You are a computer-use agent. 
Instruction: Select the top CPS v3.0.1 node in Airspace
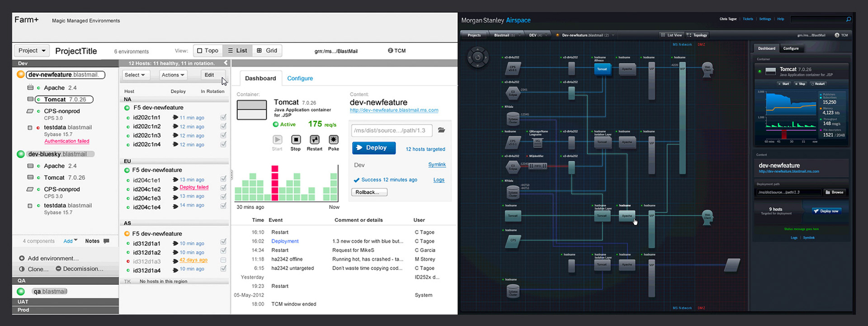click(513, 69)
